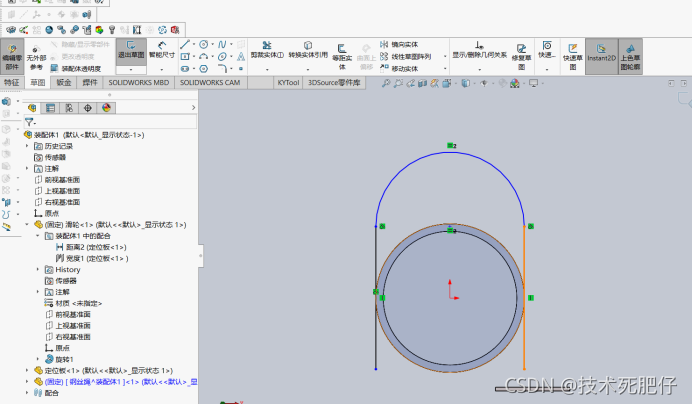
Task: Switch to SOLIDWORKS CAM tab
Action: (x=210, y=83)
